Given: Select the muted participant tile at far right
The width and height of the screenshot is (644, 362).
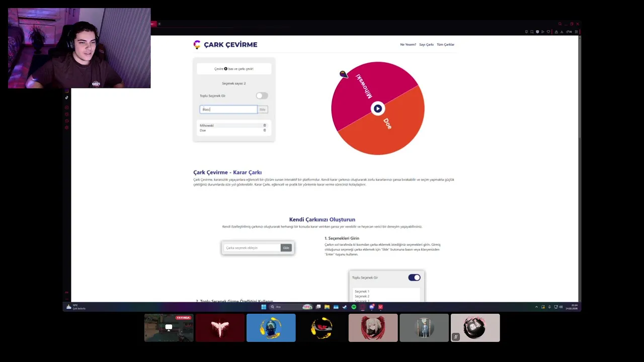Looking at the screenshot, I should click(x=475, y=328).
